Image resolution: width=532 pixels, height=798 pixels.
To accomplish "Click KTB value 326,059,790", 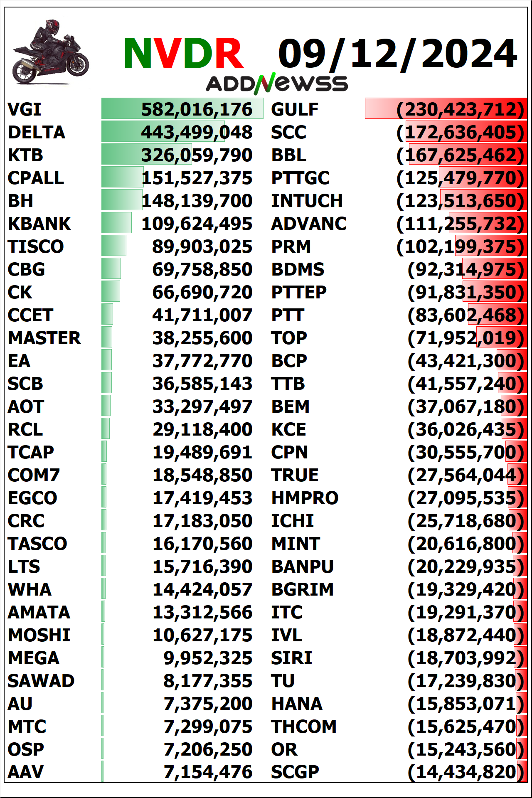I will point(197,155).
